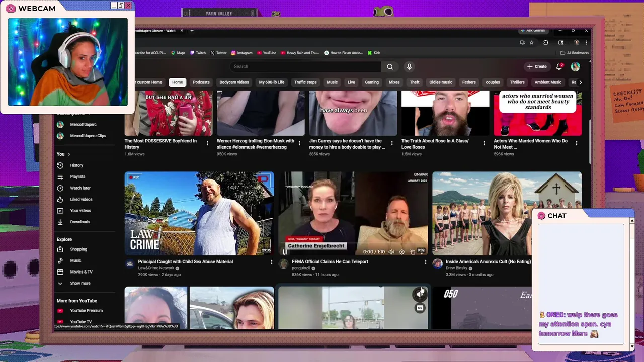Click the Create button
The height and width of the screenshot is (362, 644).
[537, 66]
